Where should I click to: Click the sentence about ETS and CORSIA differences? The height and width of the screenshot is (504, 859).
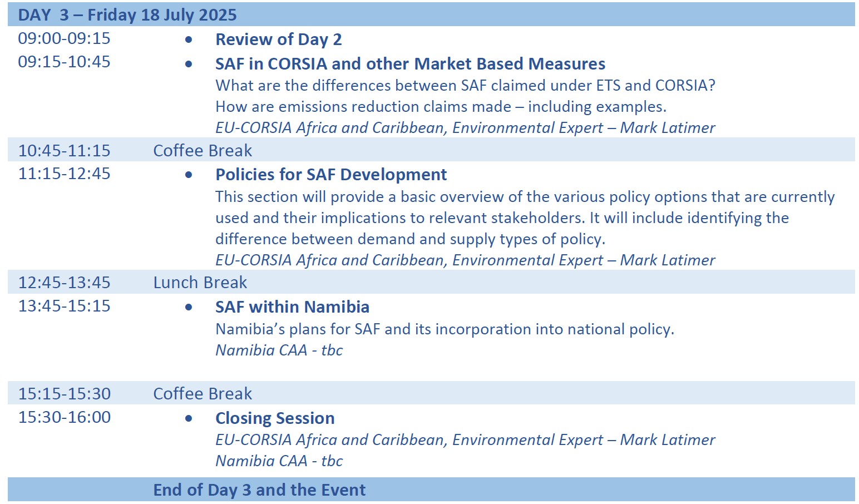coord(465,85)
